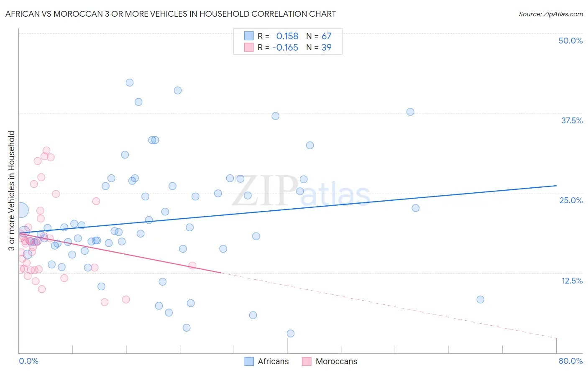Click the 80.0% x-axis label

click(x=570, y=361)
